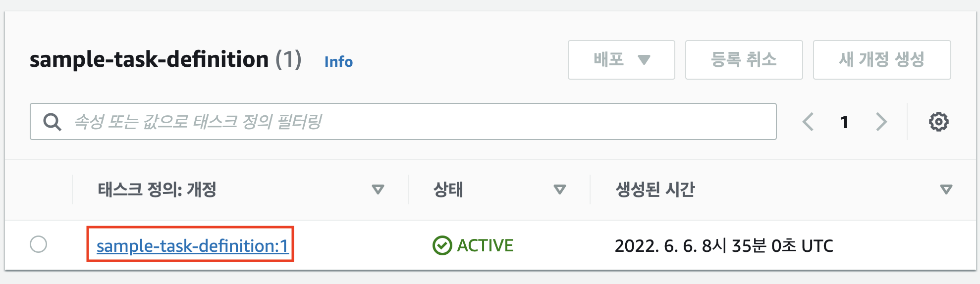Select page number 1 in pagination
Image resolution: width=980 pixels, height=284 pixels.
(x=845, y=122)
